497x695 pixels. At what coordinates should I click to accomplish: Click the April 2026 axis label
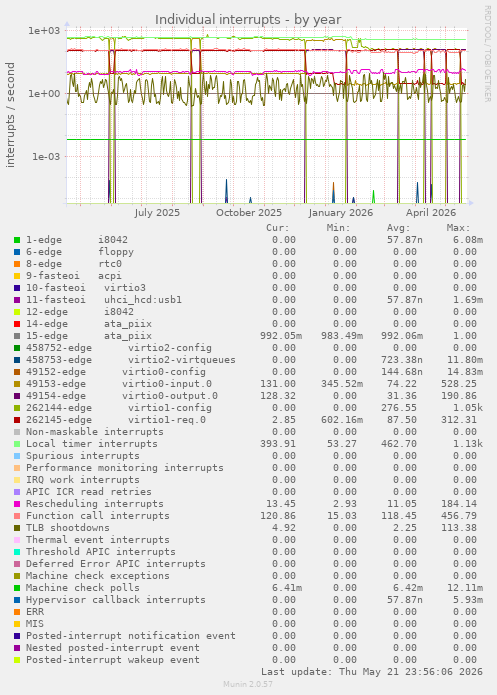point(431,213)
